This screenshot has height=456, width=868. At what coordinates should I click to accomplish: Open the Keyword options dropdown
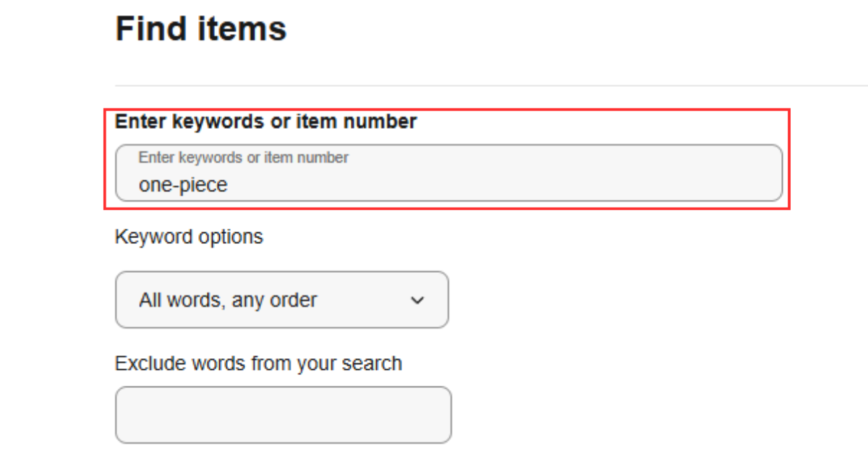click(281, 300)
